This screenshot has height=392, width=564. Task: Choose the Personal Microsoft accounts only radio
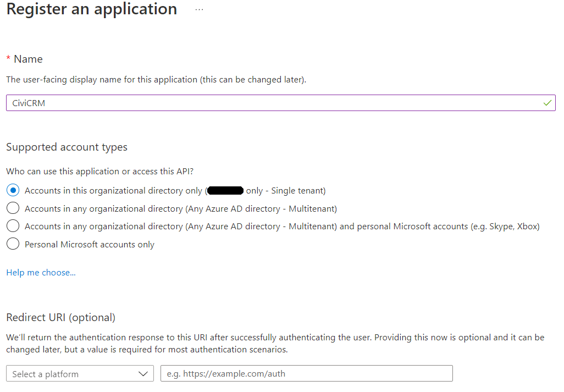point(13,244)
